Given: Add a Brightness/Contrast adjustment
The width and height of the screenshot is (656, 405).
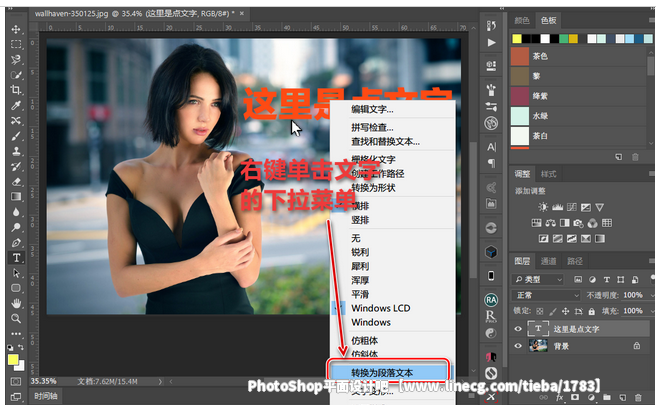Looking at the screenshot, I should point(543,207).
